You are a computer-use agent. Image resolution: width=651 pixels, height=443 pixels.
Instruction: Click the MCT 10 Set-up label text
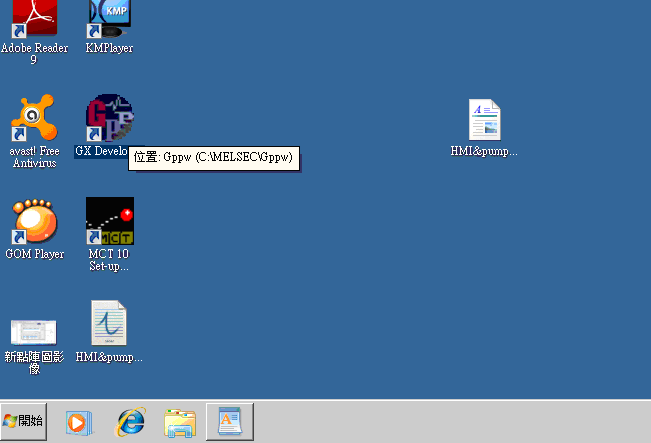click(109, 260)
